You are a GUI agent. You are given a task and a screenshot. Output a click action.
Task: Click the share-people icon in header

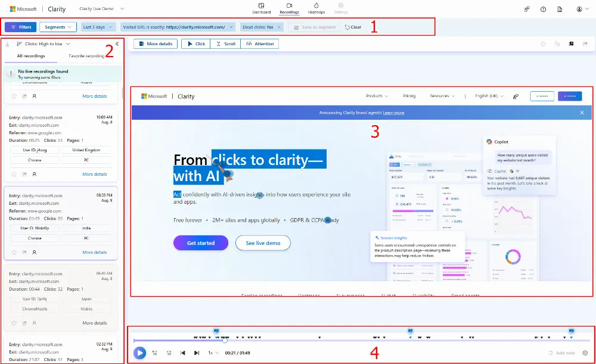pos(527,9)
